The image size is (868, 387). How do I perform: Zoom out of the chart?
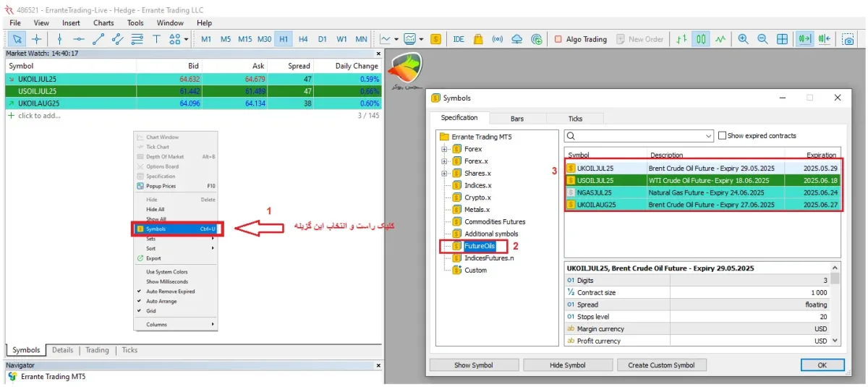[x=762, y=39]
